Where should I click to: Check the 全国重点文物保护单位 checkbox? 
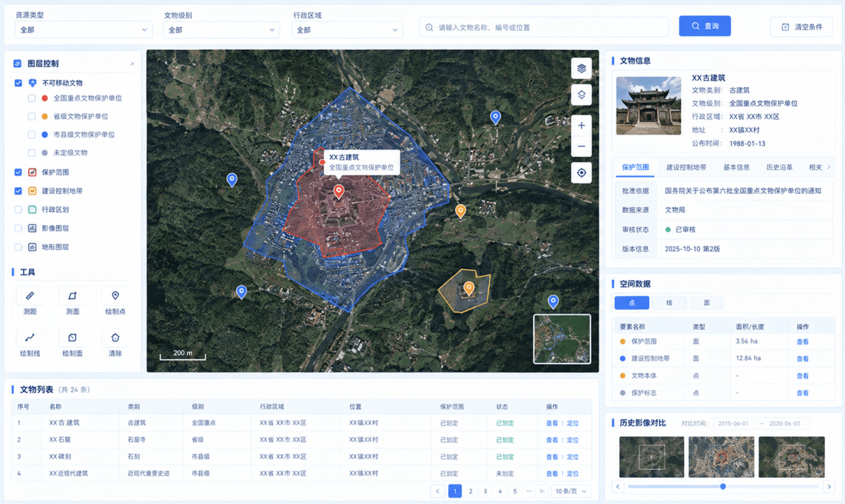pyautogui.click(x=32, y=98)
